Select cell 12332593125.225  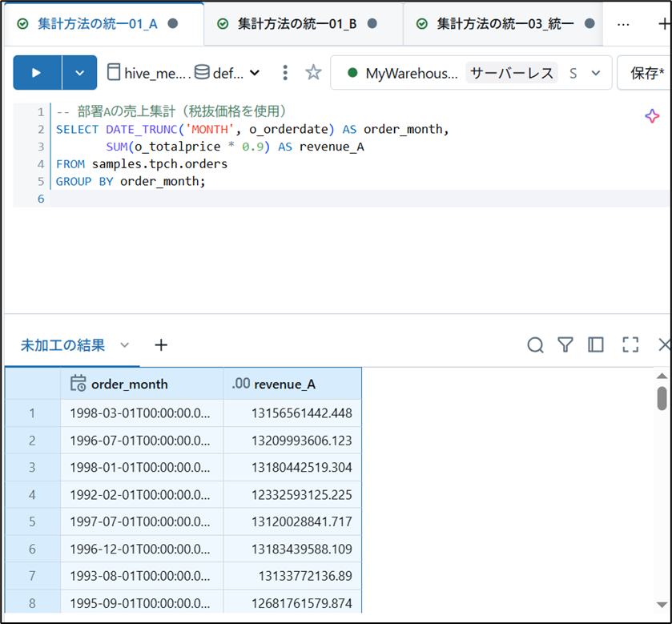(x=292, y=494)
